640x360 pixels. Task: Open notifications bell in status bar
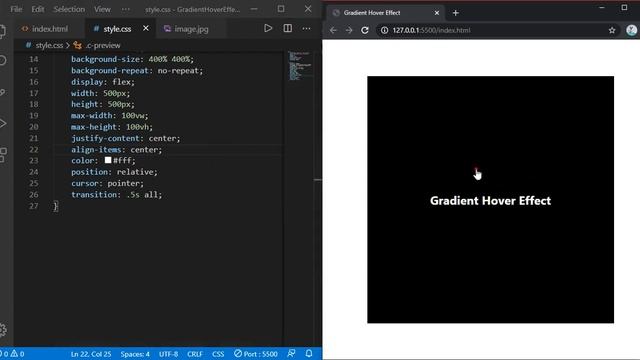(x=309, y=353)
